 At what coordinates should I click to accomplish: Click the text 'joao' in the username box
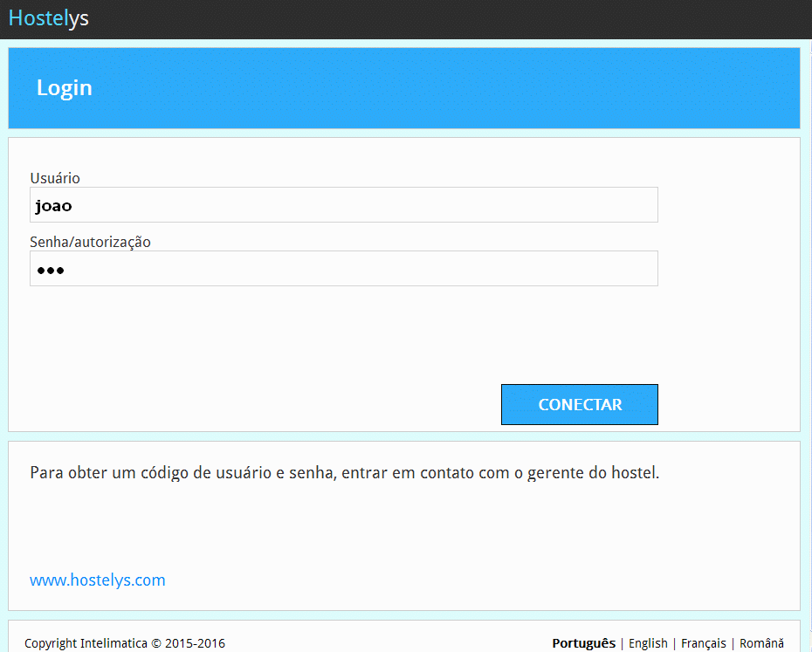coord(53,206)
